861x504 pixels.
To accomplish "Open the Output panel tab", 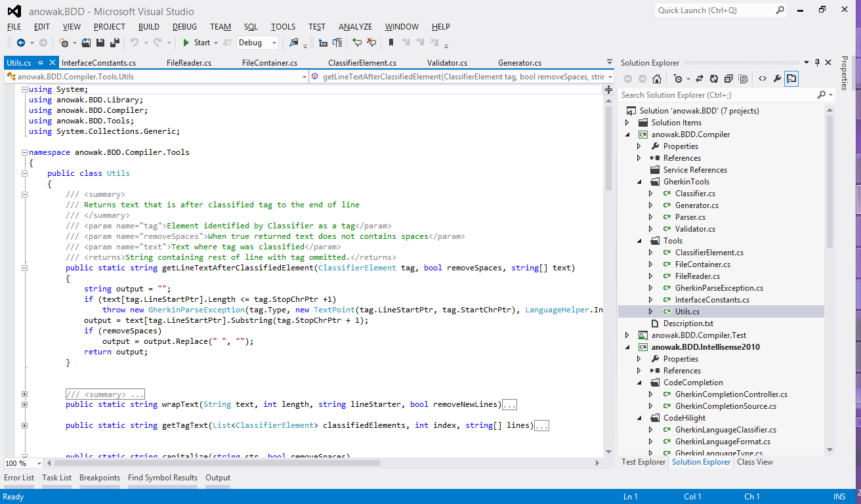I will coord(218,478).
